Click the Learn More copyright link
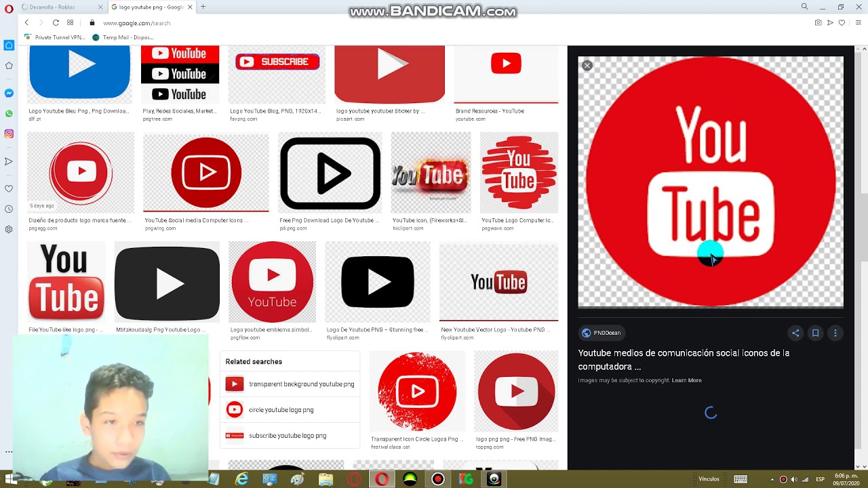Image resolution: width=868 pixels, height=488 pixels. (686, 380)
